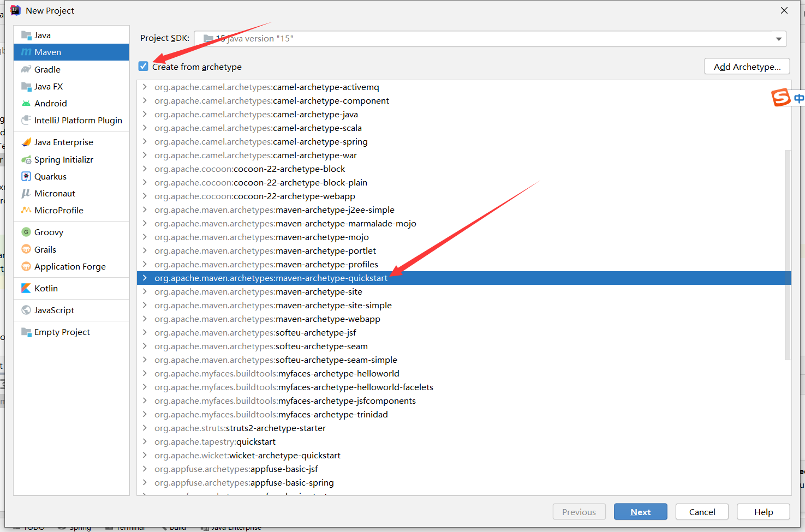
Task: Expand cocoon-22-archetype-block entry
Action: point(145,169)
